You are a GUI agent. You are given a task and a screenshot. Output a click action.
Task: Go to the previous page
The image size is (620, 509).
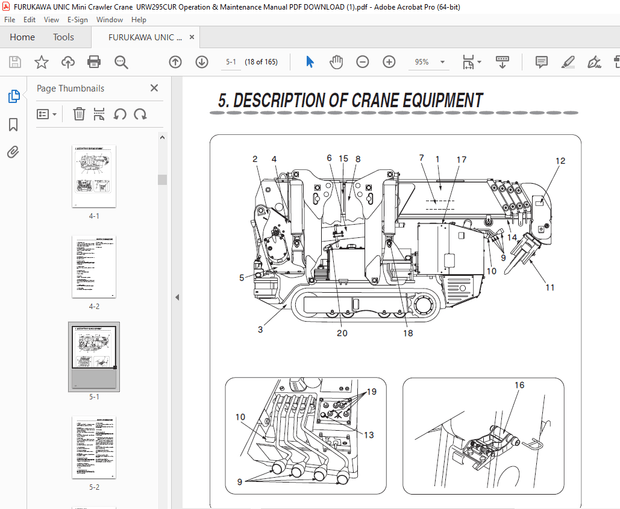[x=175, y=62]
